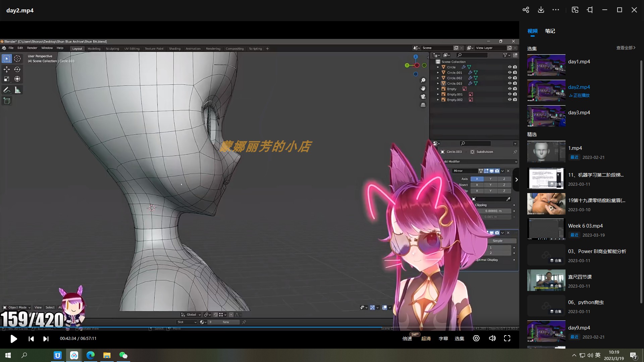Open the Object Mode dropdown
Screen dimensions: 644x362
pyautogui.click(x=16, y=307)
